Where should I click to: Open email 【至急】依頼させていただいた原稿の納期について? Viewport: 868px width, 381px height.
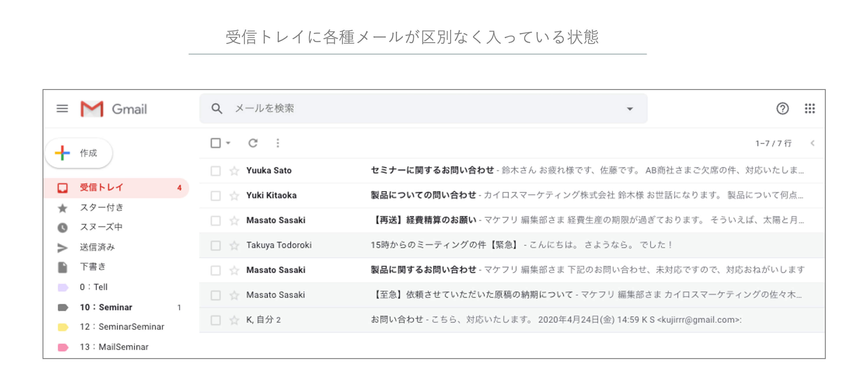pos(512,295)
